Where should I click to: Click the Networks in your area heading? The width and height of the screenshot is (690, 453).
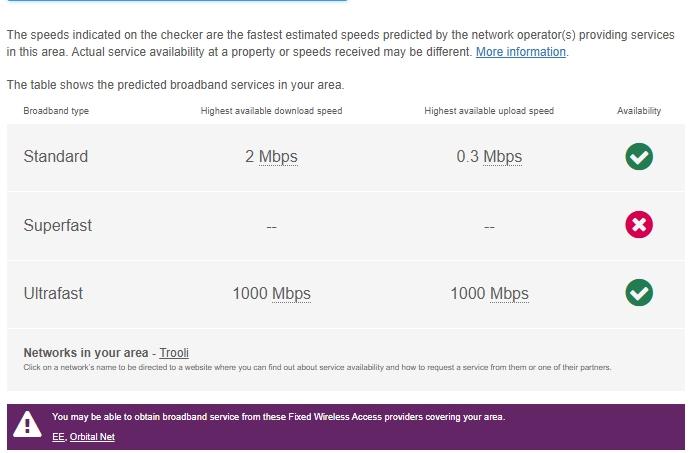86,353
